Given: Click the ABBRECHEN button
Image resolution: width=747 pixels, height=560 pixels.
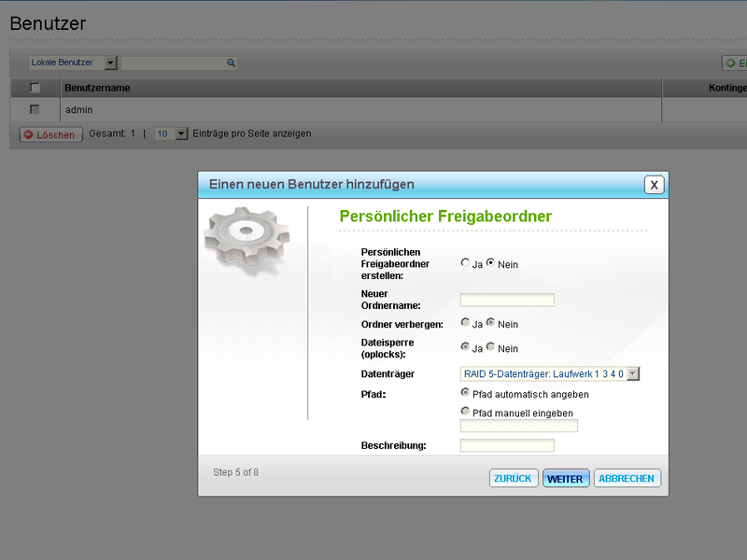Looking at the screenshot, I should [627, 479].
